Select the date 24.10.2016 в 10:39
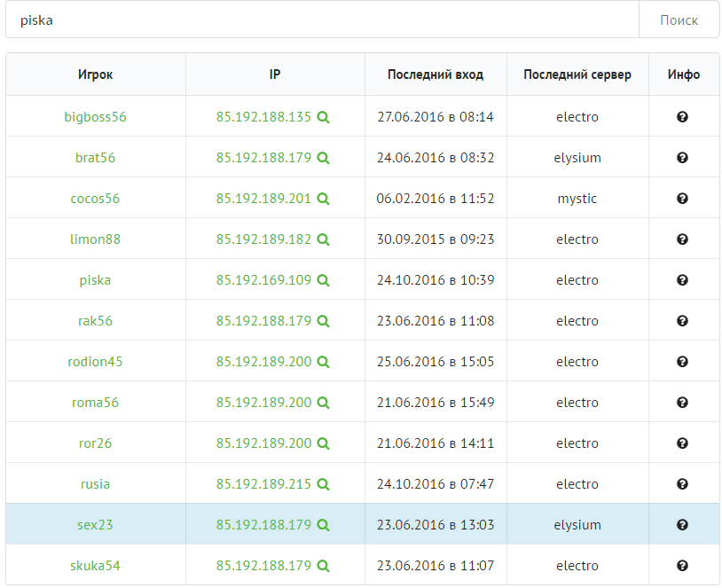This screenshot has height=588, width=722. [436, 280]
